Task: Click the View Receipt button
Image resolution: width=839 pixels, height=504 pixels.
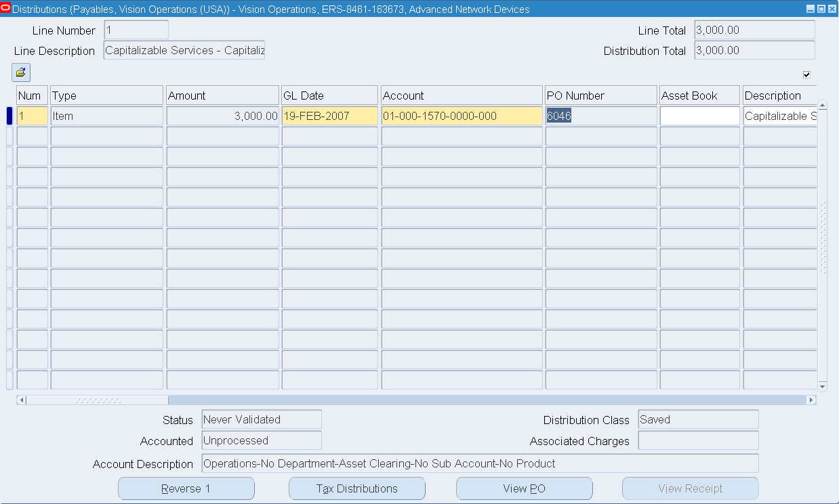Action: coord(691,488)
